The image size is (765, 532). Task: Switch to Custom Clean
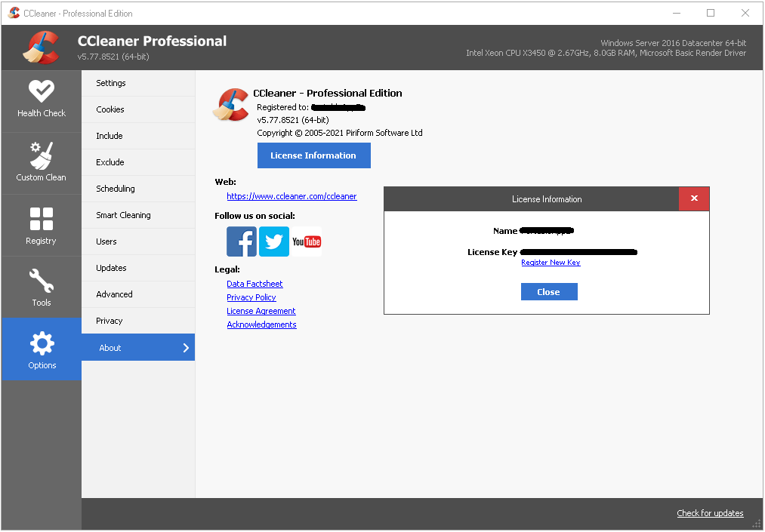[41, 162]
